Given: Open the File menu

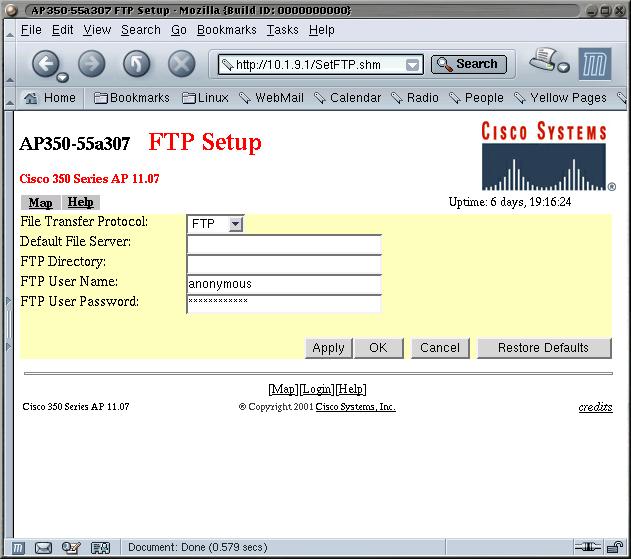Looking at the screenshot, I should pos(31,30).
